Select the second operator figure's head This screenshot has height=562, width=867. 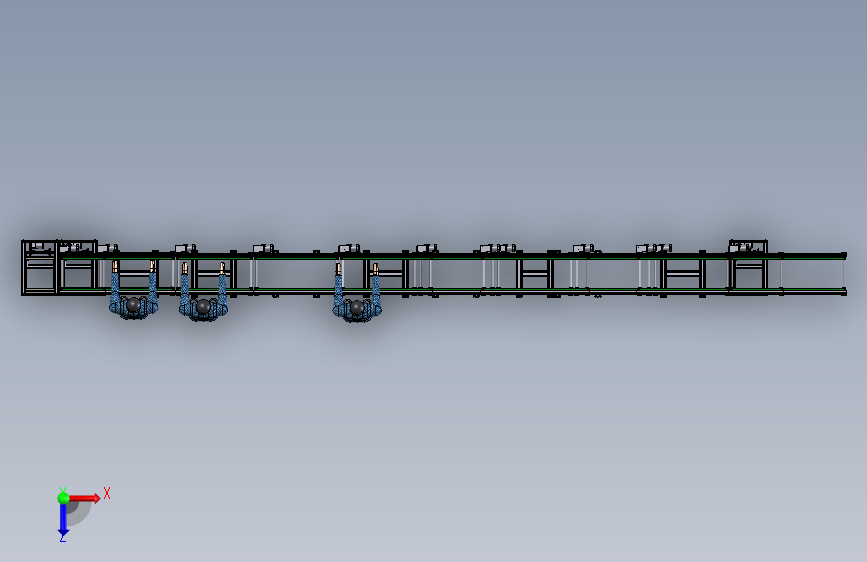pos(203,306)
